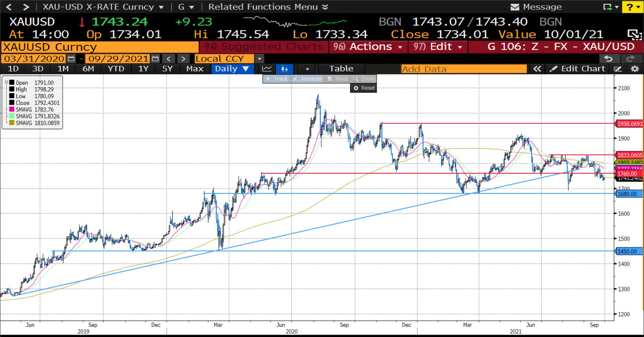
Task: Open the start date calendar picker
Action: click(71, 59)
